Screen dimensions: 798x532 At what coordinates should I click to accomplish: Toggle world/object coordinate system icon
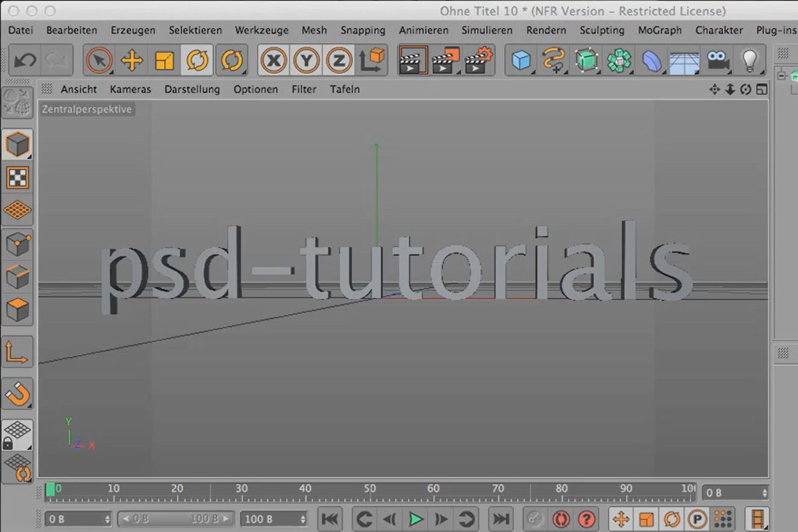point(372,61)
